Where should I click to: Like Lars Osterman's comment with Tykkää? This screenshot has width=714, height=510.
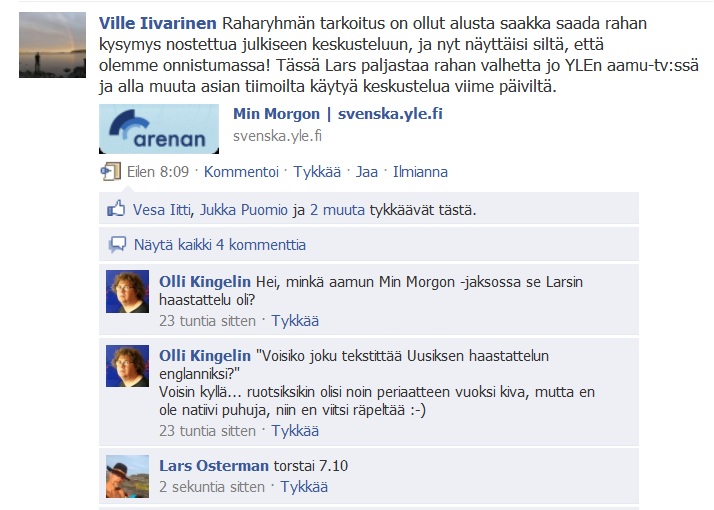point(304,487)
